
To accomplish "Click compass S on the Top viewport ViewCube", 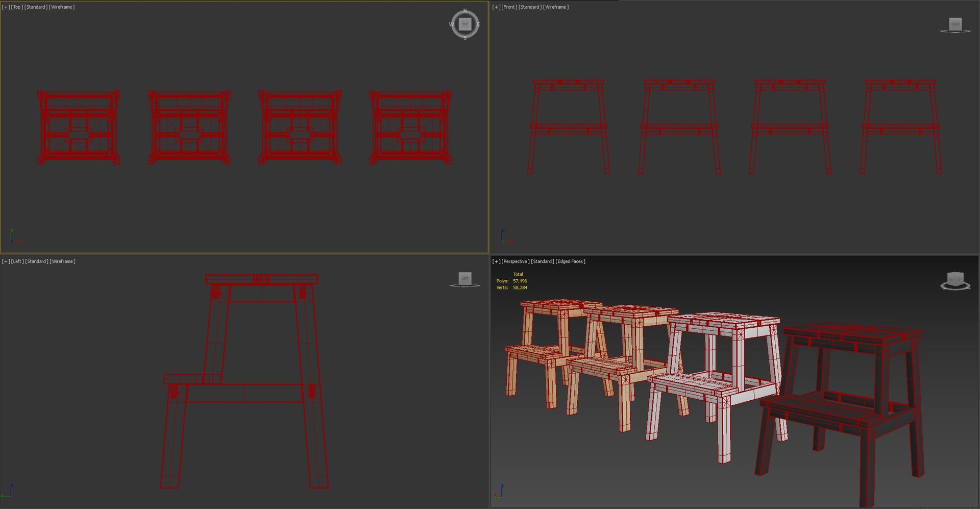I will 465,38.
